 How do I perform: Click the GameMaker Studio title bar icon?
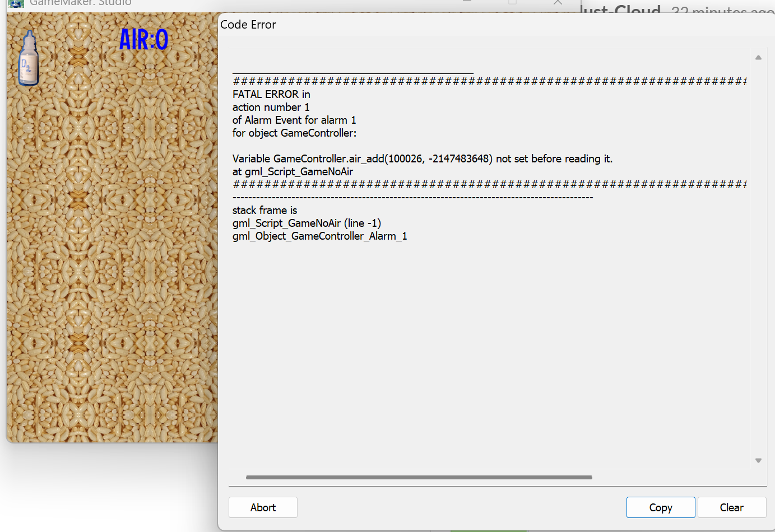[x=16, y=3]
